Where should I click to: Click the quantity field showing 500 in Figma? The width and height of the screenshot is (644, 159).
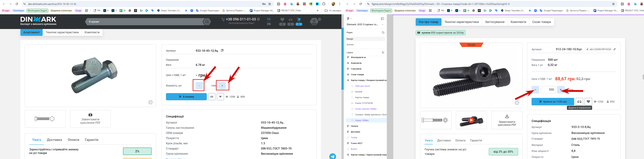(x=548, y=90)
